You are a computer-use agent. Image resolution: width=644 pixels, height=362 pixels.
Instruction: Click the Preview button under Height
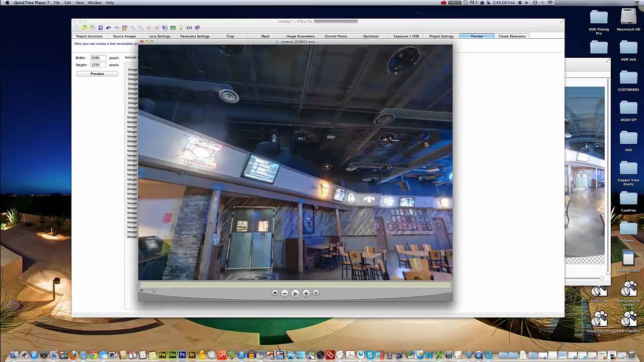[x=97, y=74]
